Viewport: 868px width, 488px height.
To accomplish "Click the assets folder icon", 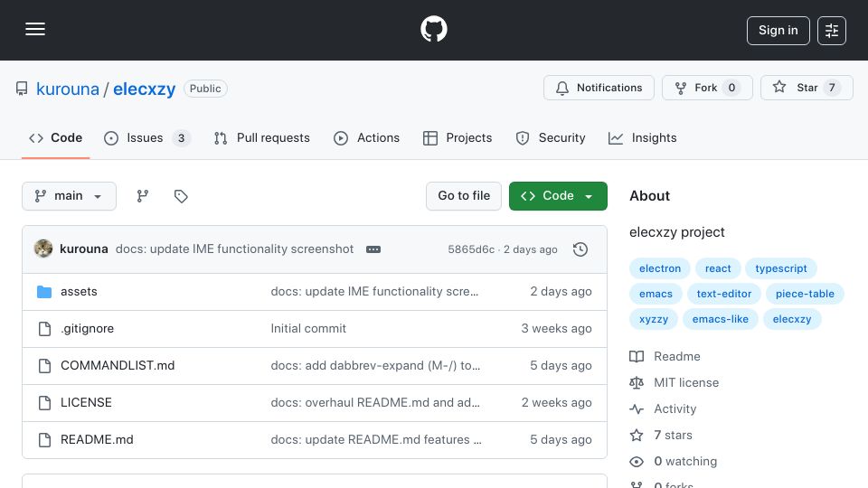I will click(x=44, y=292).
